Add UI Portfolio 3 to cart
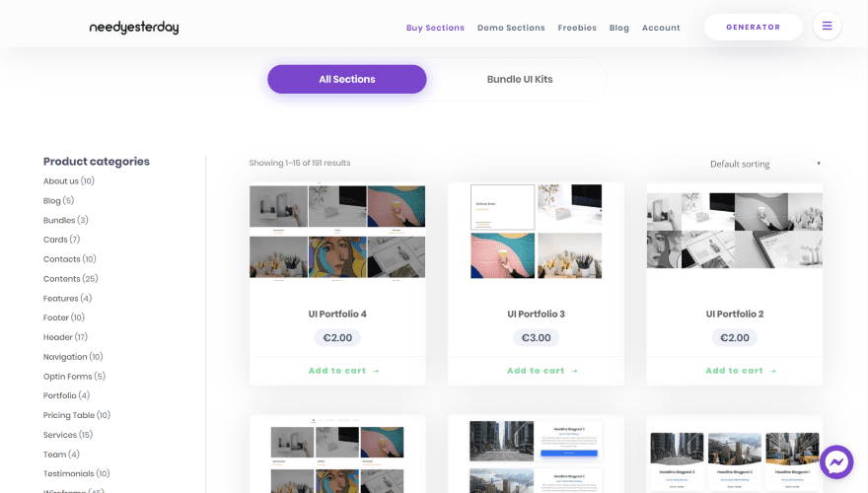 [x=536, y=371]
